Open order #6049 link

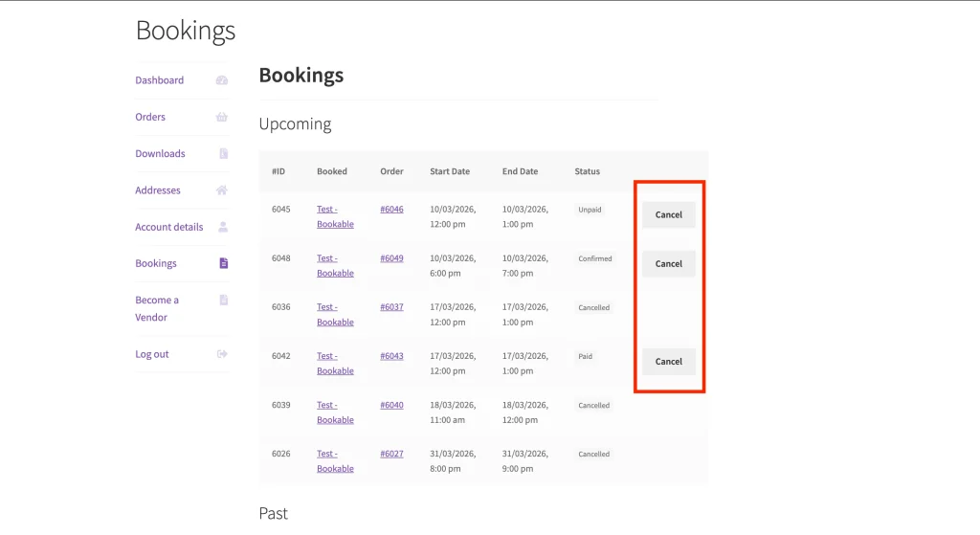391,258
